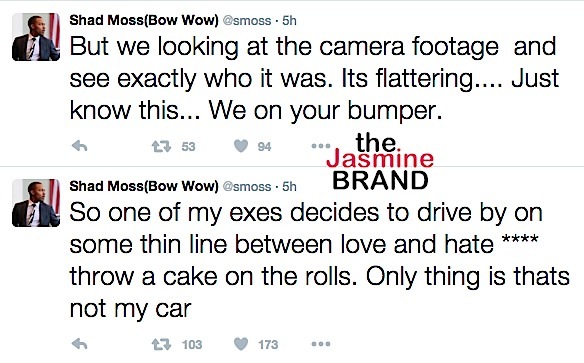Click the @smoss handle on the first tweet

point(247,20)
